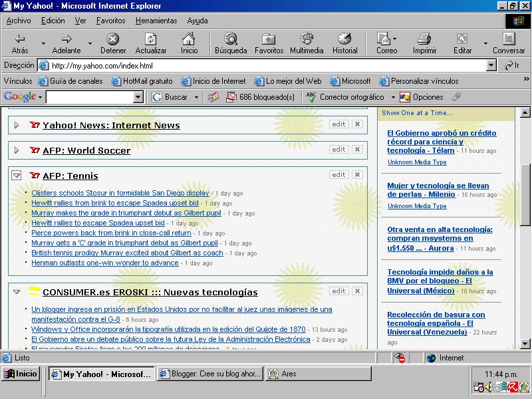Open the Mujer y tecnología se llevan link
Screen dimensions: 532x399
438,190
